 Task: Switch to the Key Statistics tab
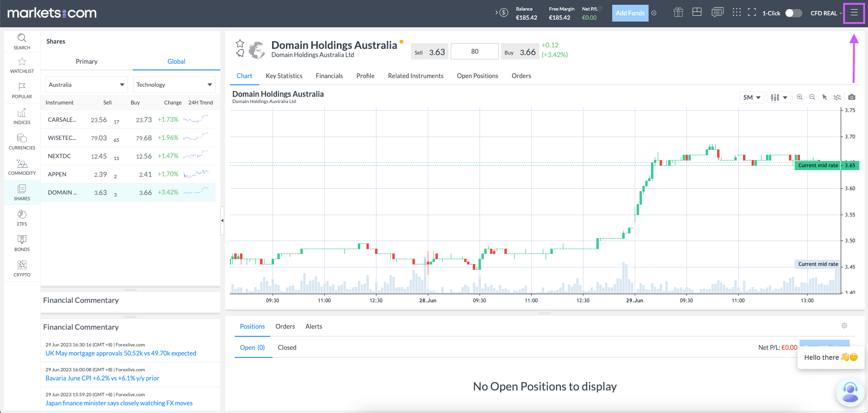pyautogui.click(x=284, y=76)
